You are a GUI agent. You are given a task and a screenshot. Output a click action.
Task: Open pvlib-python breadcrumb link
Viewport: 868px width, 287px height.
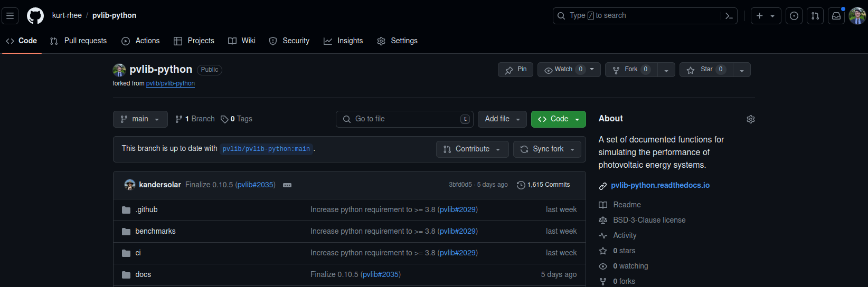(x=114, y=15)
